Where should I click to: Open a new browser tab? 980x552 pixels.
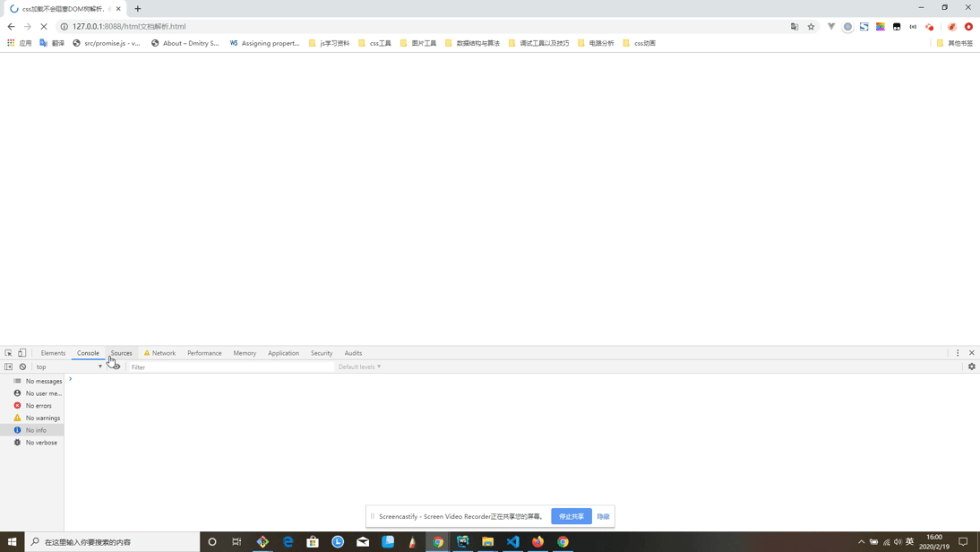pyautogui.click(x=137, y=9)
